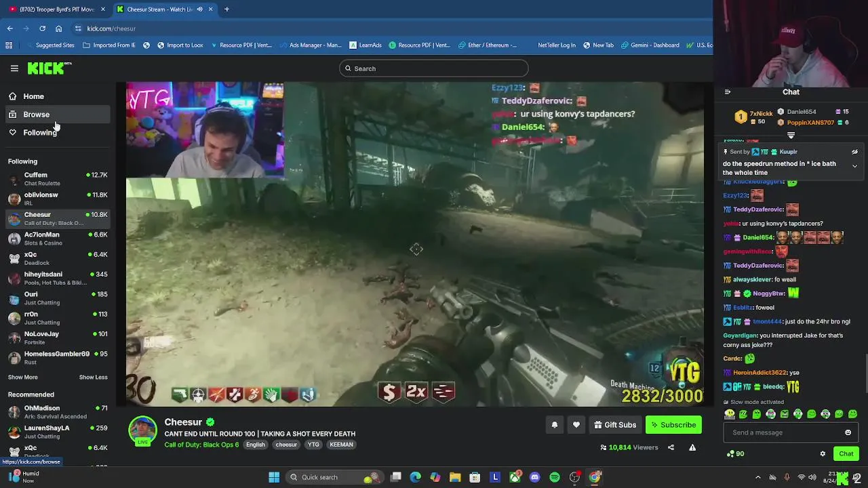This screenshot has height=488, width=868.
Task: Collapse the chat panel with the arrow icon
Action: (728, 92)
